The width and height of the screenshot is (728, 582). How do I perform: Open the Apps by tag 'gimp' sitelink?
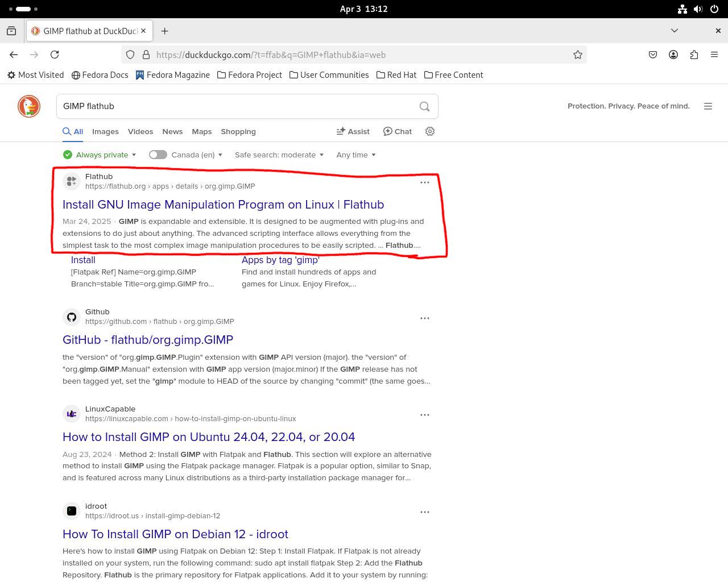(x=280, y=260)
